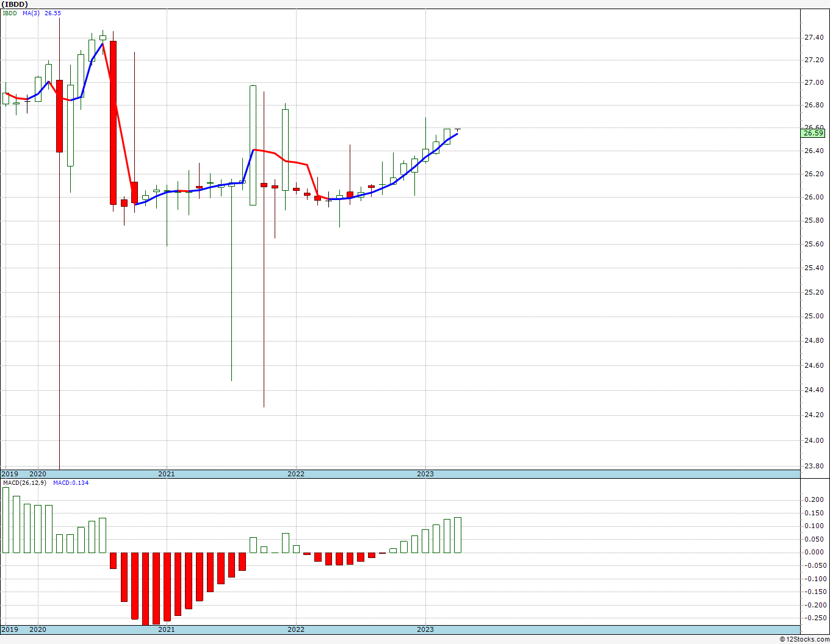This screenshot has width=830, height=644.
Task: Click the 0.000 MACD axis label
Action: click(814, 552)
